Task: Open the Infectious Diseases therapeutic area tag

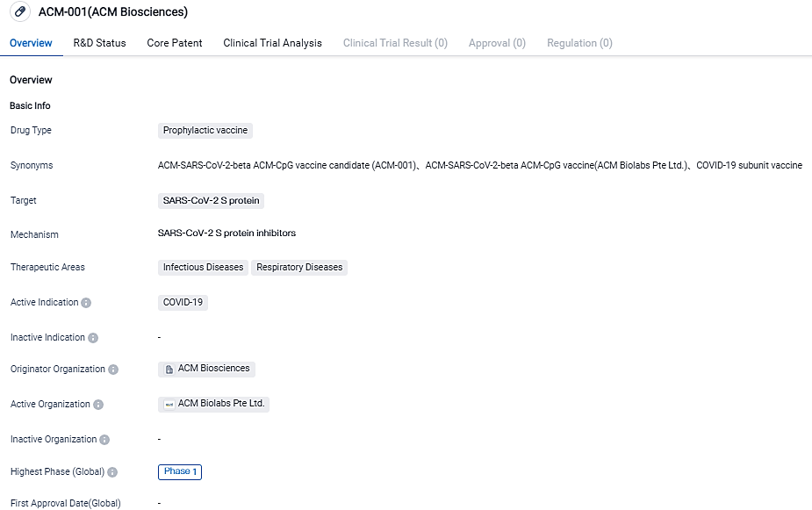Action: point(203,267)
